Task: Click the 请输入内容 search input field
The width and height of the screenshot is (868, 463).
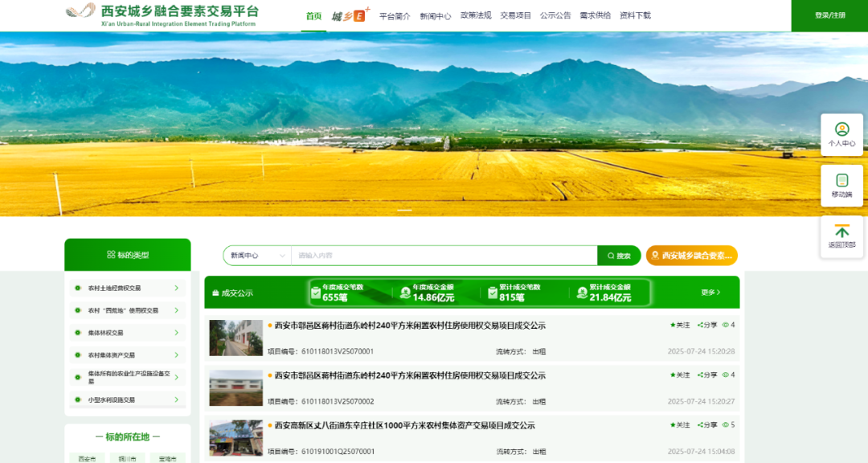Action: point(442,256)
